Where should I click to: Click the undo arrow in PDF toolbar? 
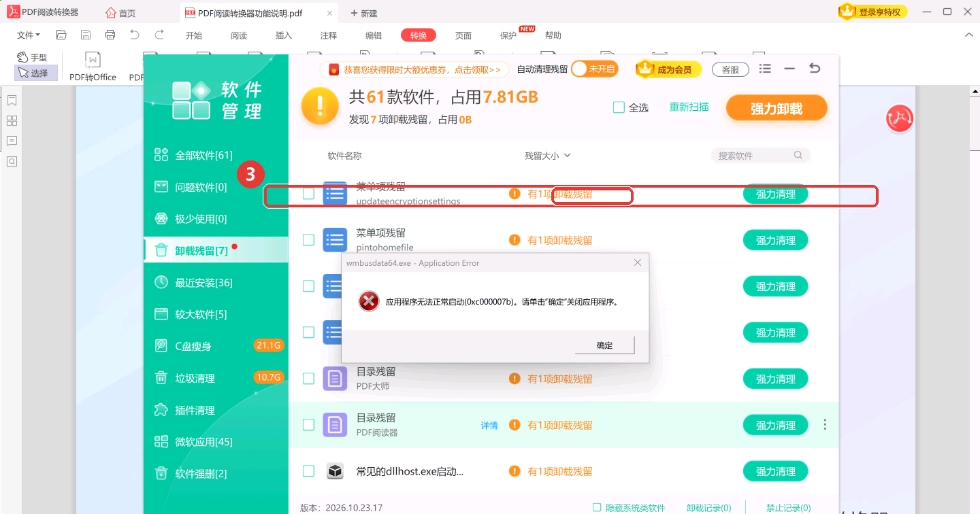point(135,35)
